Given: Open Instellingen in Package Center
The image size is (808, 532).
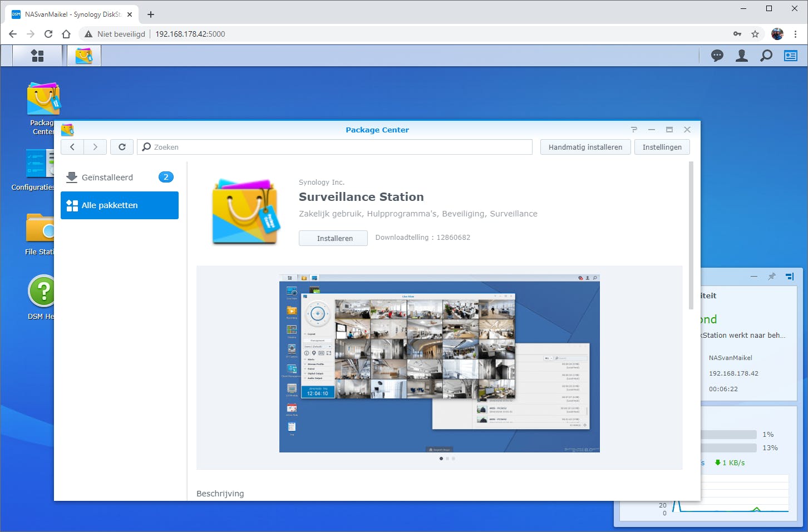Looking at the screenshot, I should (x=662, y=147).
